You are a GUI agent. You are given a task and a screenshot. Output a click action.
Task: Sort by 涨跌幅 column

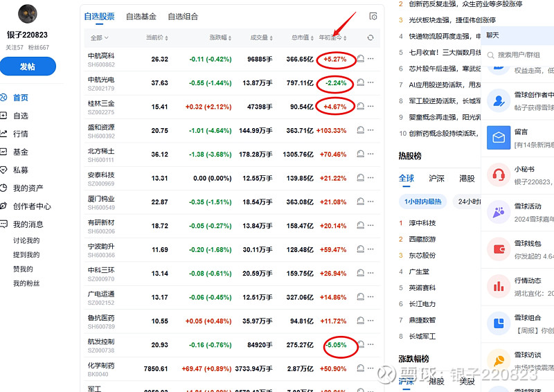[220, 37]
